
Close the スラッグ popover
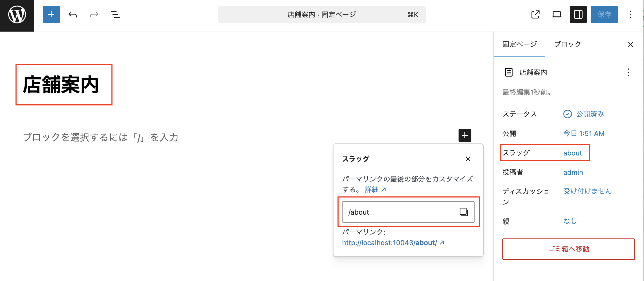tap(468, 159)
